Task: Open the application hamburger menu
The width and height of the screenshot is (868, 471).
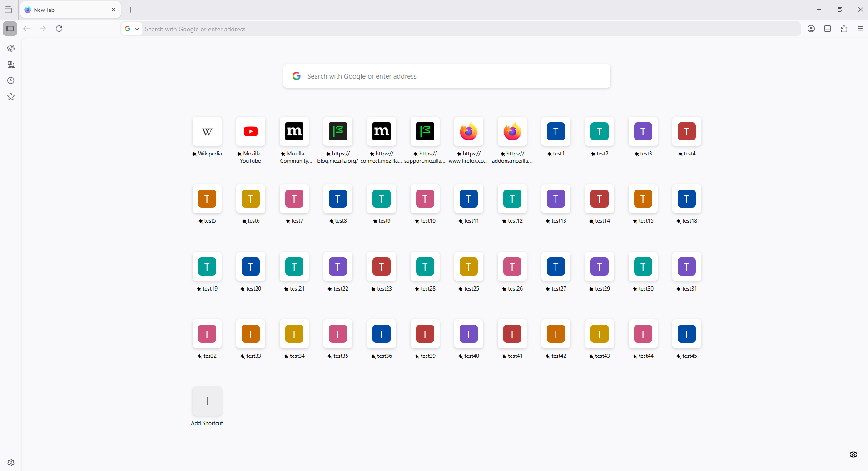Action: (860, 29)
